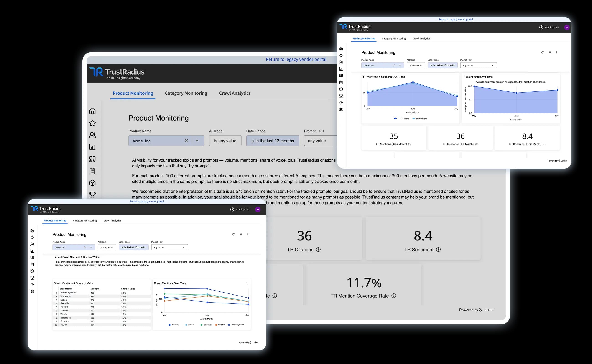Click bar chart icon in top-right window sidebar

(341, 69)
